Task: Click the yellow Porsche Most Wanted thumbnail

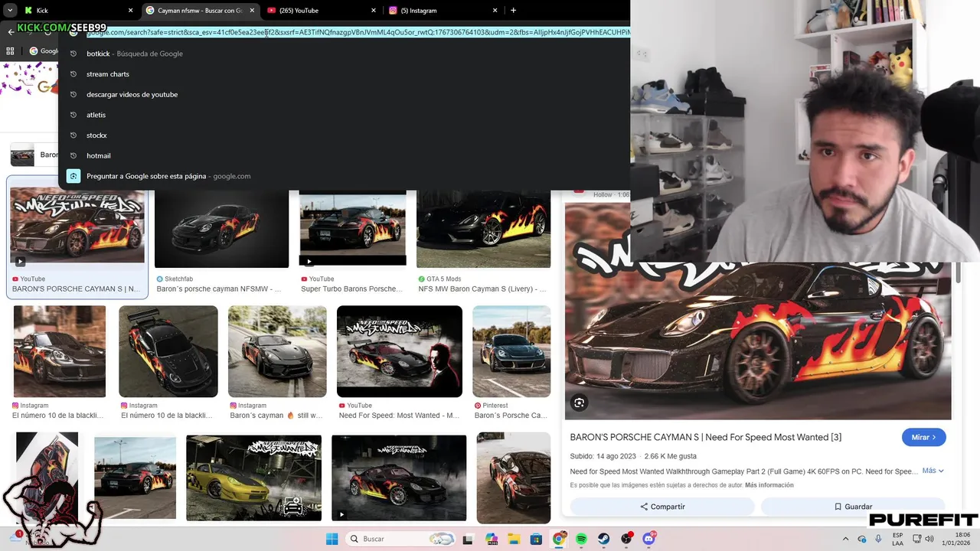Action: [253, 478]
